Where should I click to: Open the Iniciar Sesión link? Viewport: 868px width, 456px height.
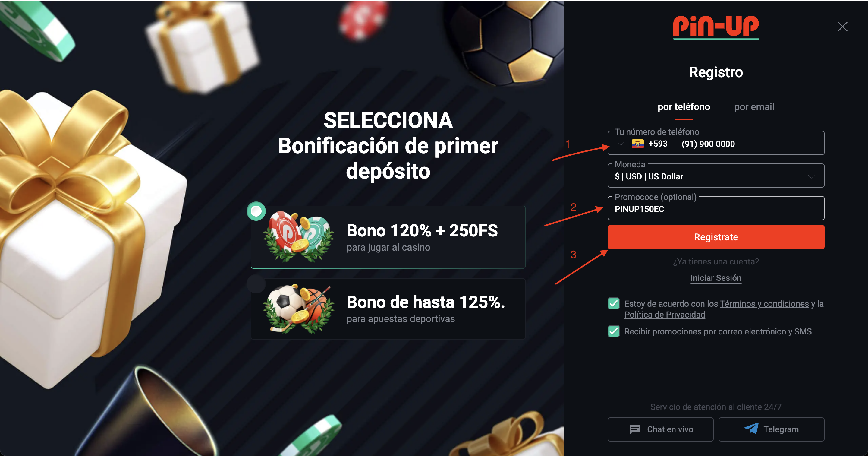pos(716,278)
